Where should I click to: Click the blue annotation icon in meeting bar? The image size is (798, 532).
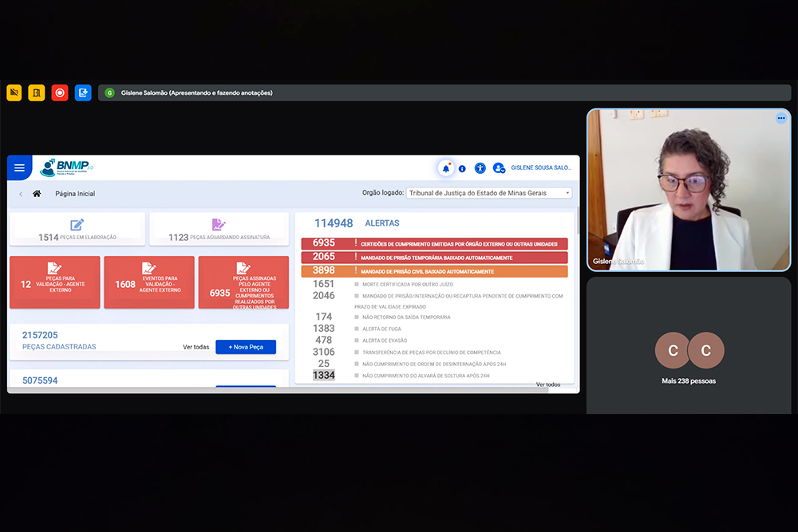coord(83,93)
